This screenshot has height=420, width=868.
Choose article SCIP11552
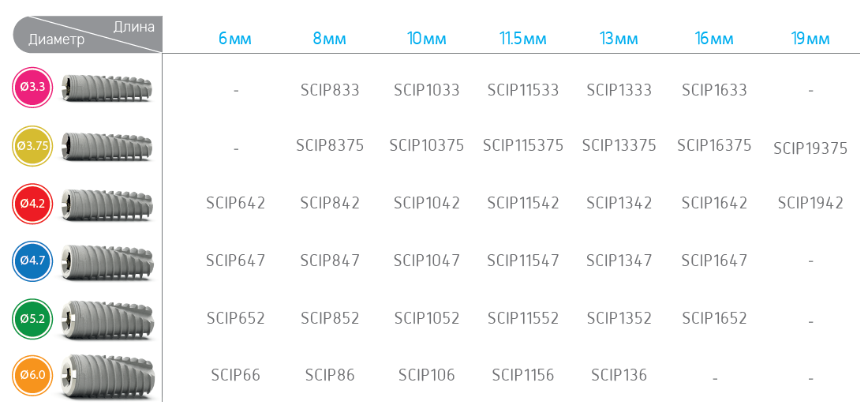click(x=522, y=318)
